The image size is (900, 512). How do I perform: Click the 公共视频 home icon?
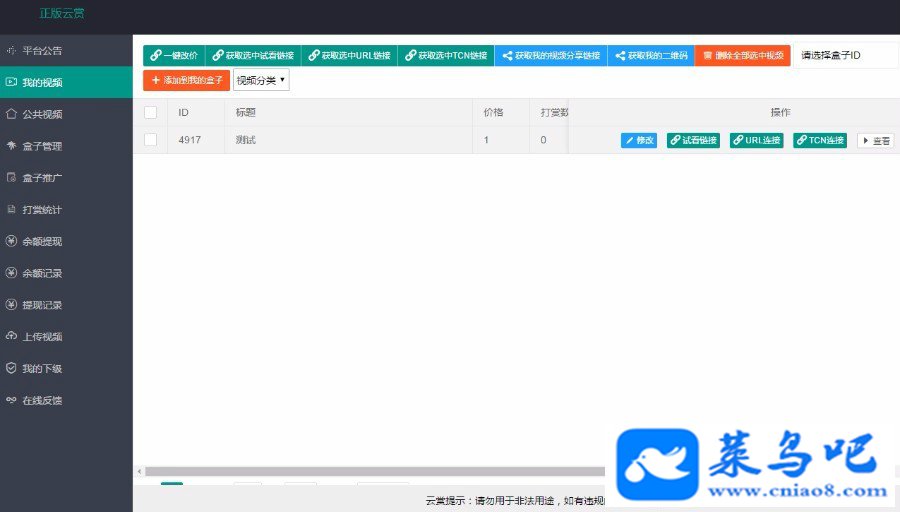(x=11, y=114)
